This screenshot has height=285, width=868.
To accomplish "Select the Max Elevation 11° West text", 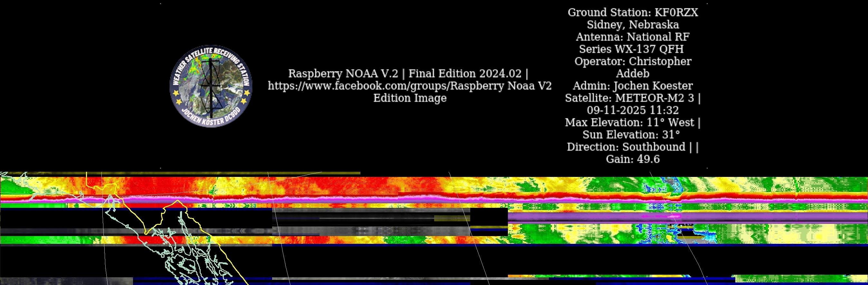I will [629, 123].
